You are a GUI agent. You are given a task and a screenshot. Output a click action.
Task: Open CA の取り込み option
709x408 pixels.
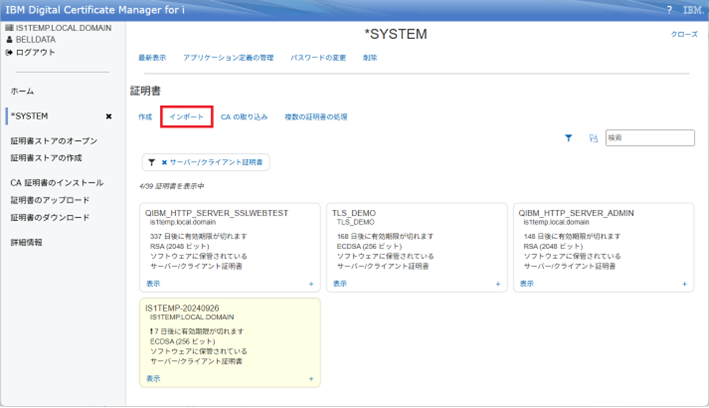244,117
